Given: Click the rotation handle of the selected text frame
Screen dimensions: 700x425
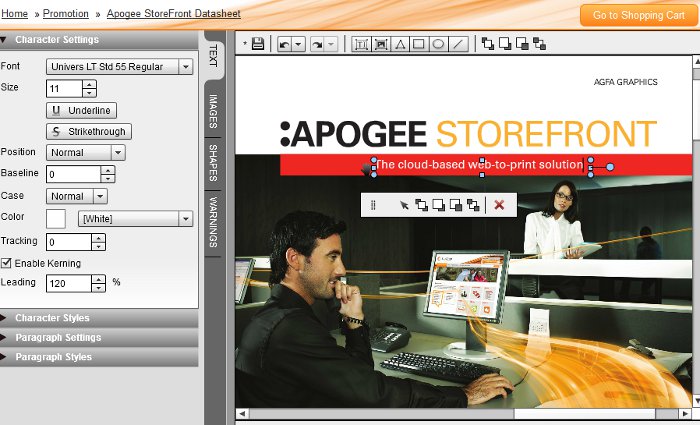Looking at the screenshot, I should click(610, 167).
